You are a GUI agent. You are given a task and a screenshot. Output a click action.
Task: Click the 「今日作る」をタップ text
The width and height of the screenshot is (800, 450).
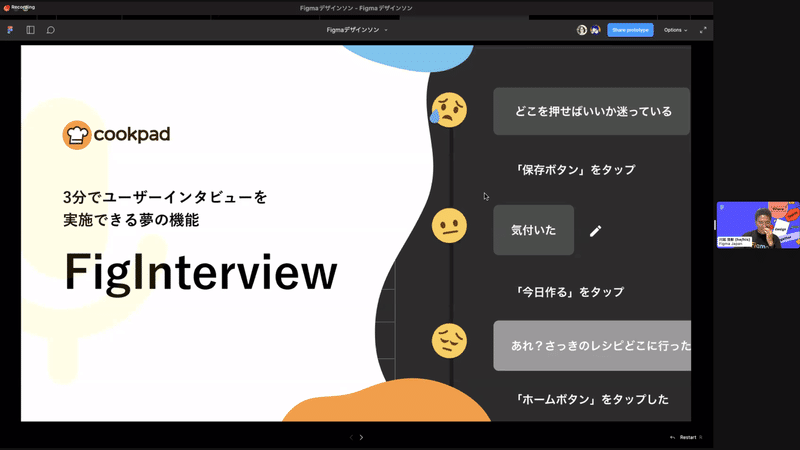coord(568,292)
